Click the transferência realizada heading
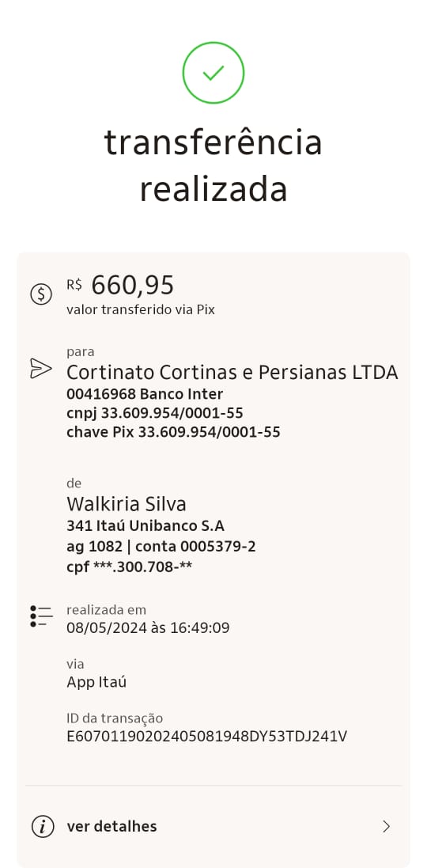The width and height of the screenshot is (427, 868). (x=213, y=165)
